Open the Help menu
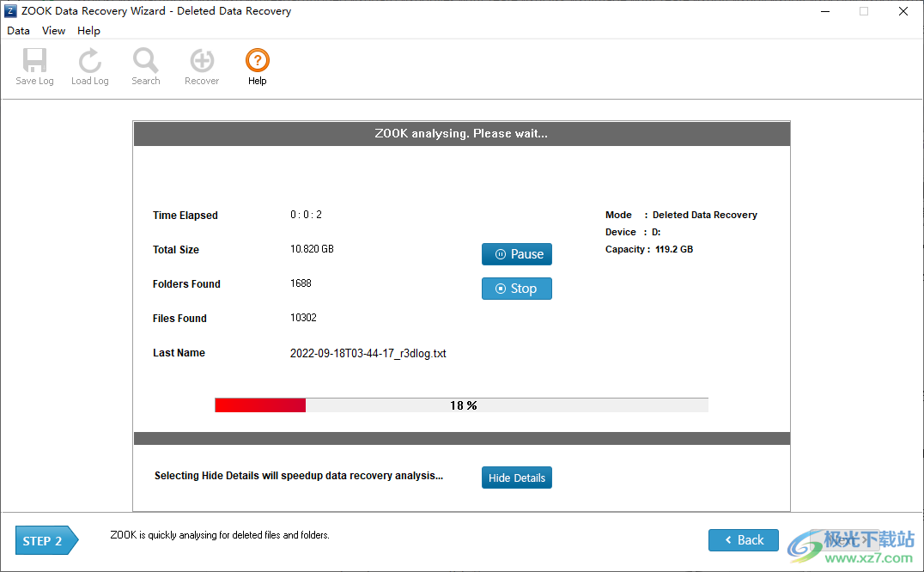Viewport: 924px width, 572px height. coord(88,30)
